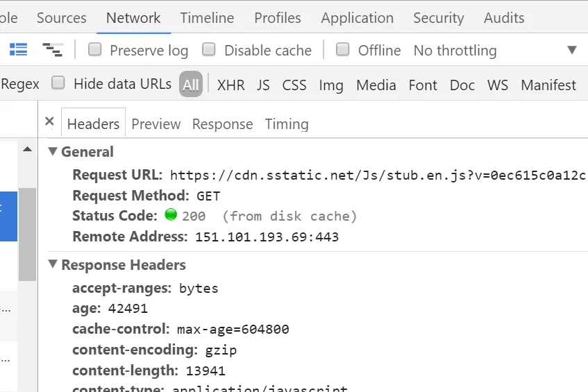The image size is (588, 392).
Task: Switch to the Security tab
Action: [438, 18]
